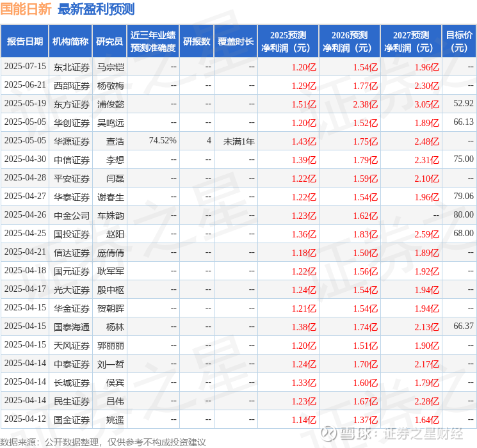Select the 国元证券 institution cell
Screen dimensions: 477x448
coord(72,271)
